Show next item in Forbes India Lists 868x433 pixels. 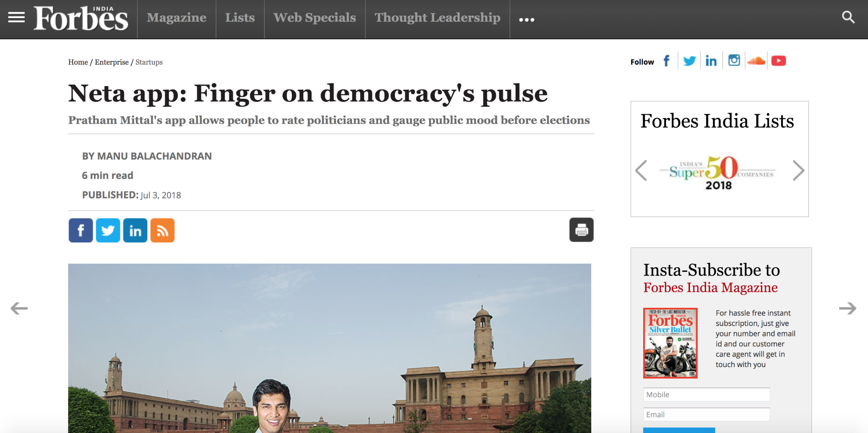pyautogui.click(x=799, y=170)
